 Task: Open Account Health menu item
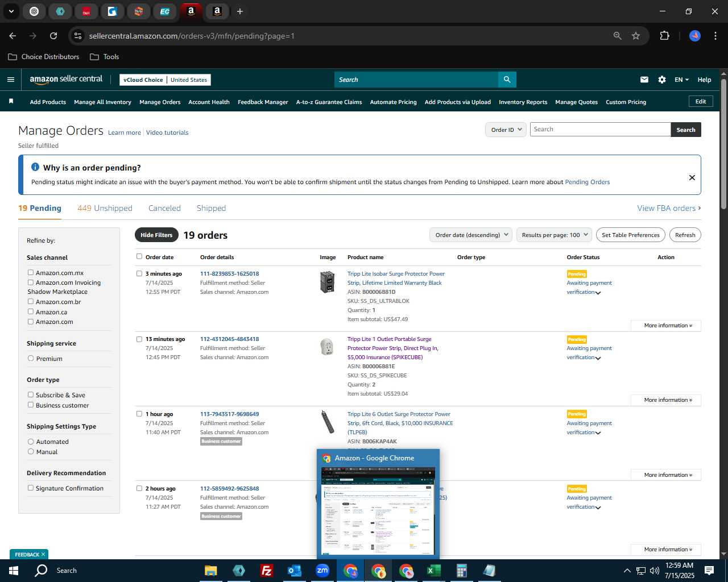(209, 102)
